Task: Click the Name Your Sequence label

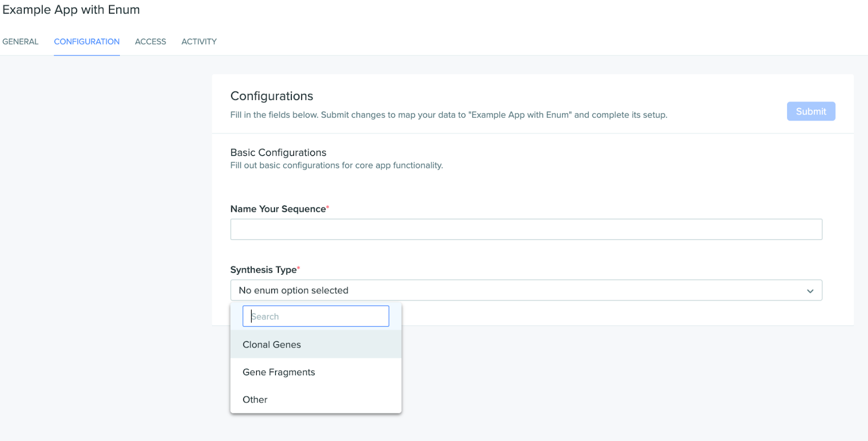Action: tap(278, 209)
